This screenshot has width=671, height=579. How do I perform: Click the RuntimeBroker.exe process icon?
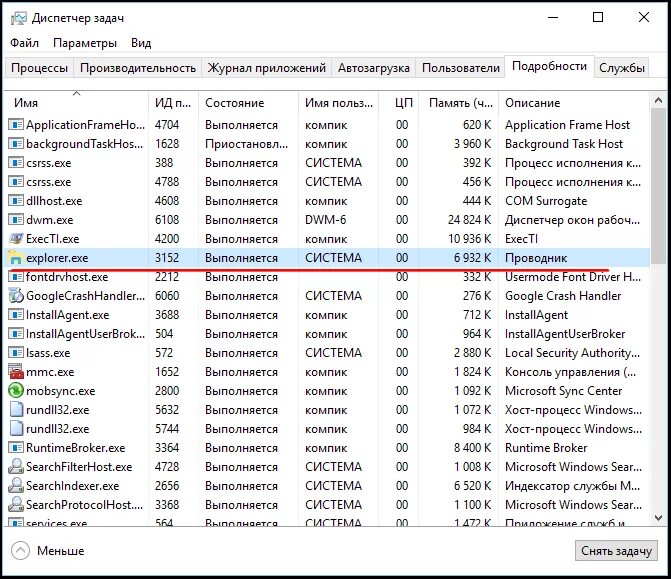(x=16, y=448)
